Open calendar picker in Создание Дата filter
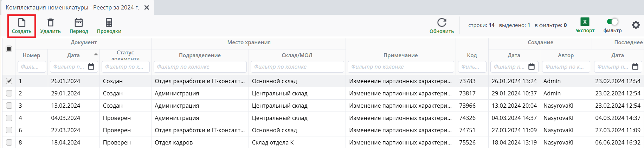The image size is (644, 148). (532, 67)
